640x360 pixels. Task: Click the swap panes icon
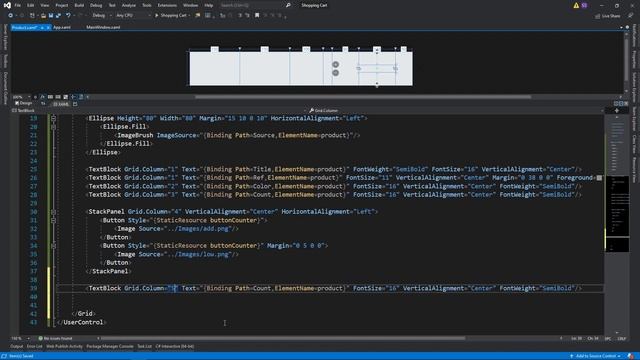(42, 104)
